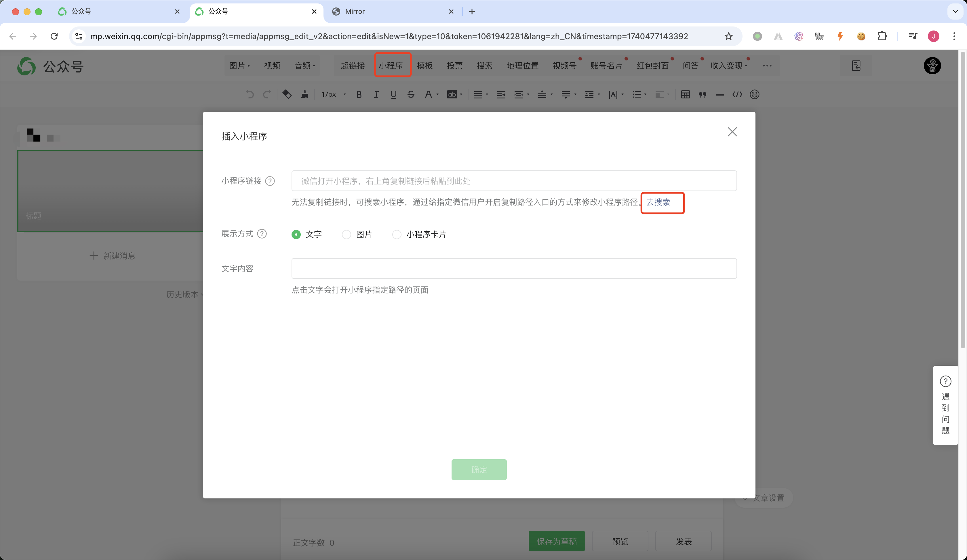Open the account avatar at top right
The image size is (967, 560).
point(932,66)
